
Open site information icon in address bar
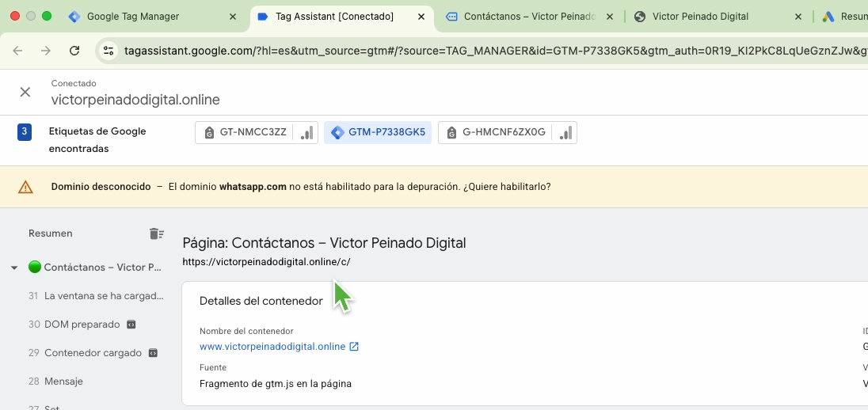coord(108,51)
